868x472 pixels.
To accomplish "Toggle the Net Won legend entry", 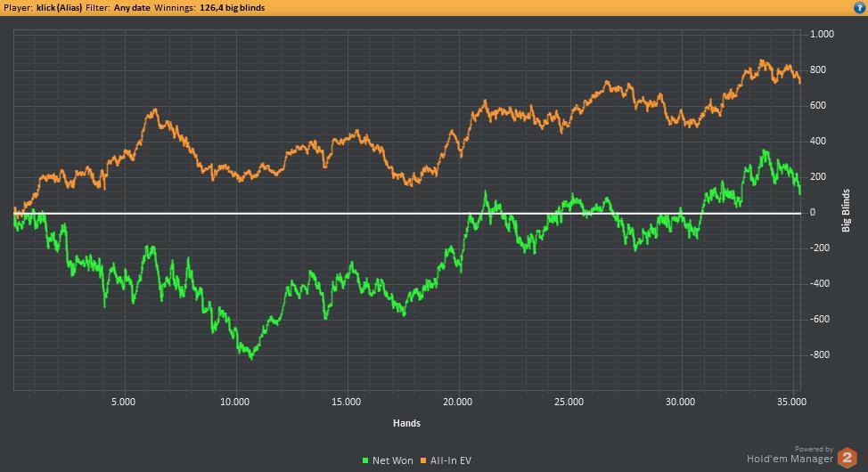I will coord(388,460).
